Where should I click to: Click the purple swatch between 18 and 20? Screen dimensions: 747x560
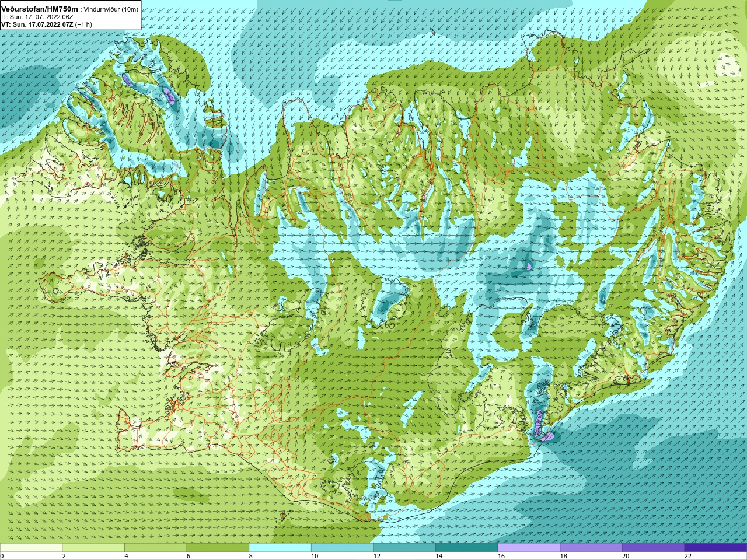(x=591, y=547)
